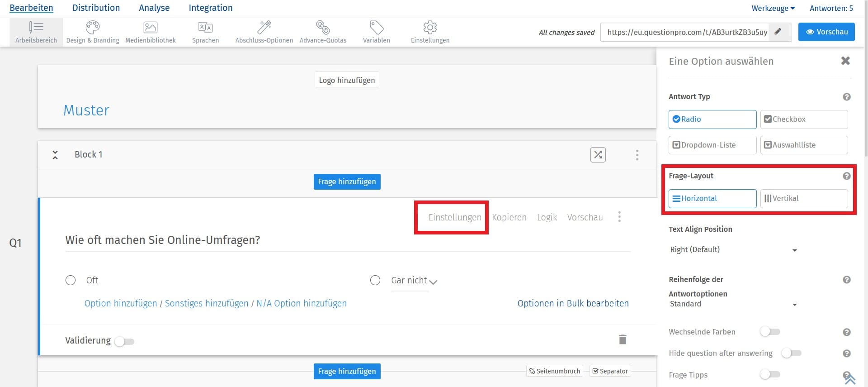Open the Werkzeuge dropdown menu
This screenshot has width=868, height=387.
(x=773, y=8)
